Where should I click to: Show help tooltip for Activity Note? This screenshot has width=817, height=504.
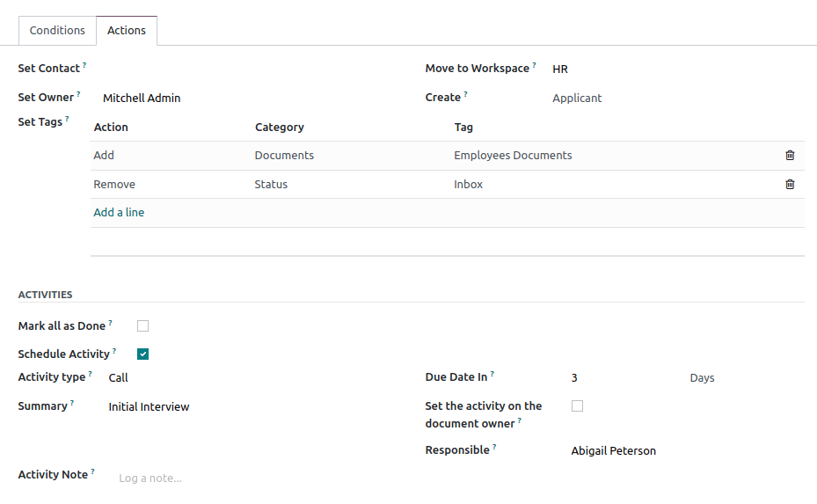point(92,471)
